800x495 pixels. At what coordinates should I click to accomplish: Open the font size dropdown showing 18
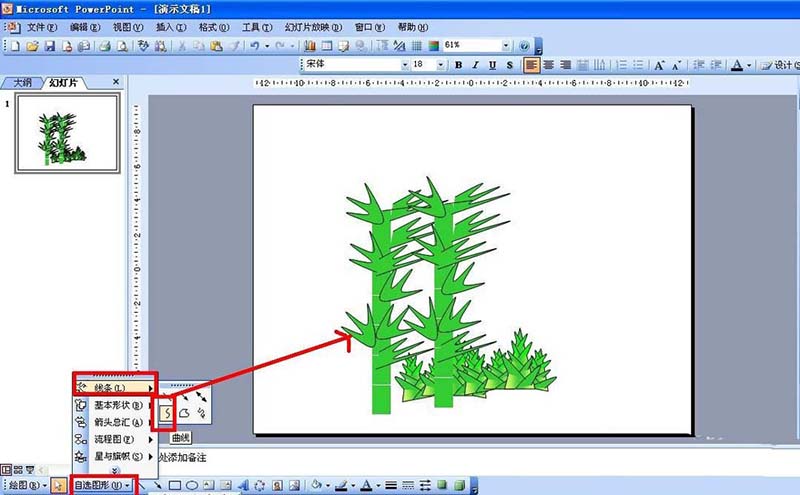click(x=441, y=65)
